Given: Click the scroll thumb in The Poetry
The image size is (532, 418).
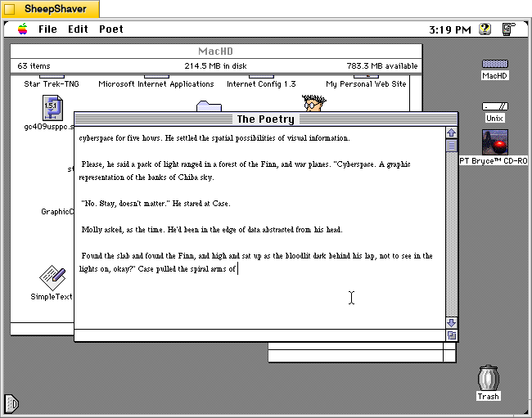Looking at the screenshot, I should [451, 146].
